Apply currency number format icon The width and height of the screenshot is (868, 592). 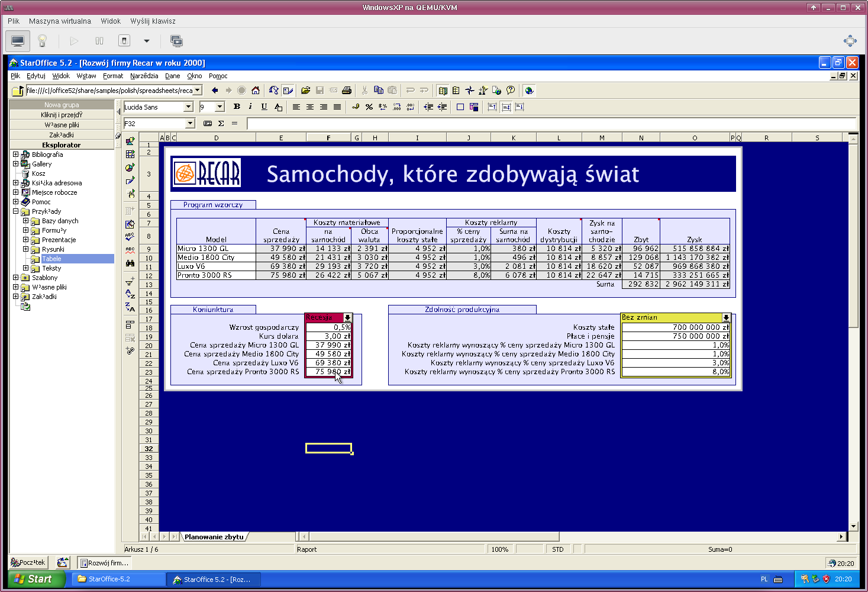click(x=356, y=107)
